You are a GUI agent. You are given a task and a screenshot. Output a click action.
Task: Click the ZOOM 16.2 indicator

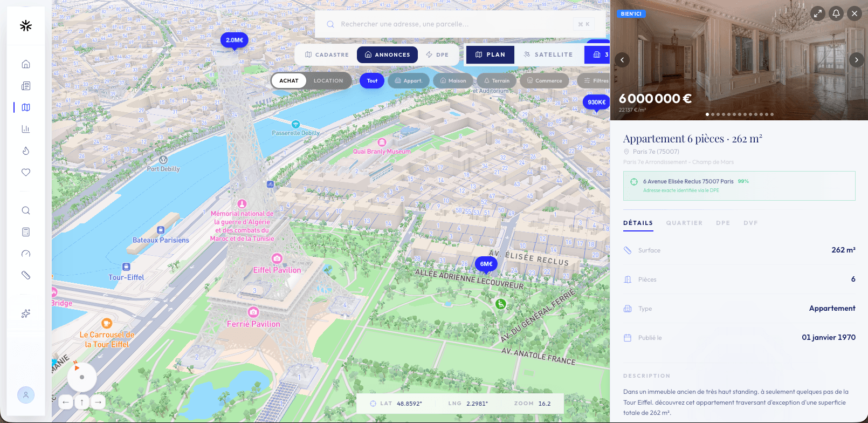click(532, 404)
